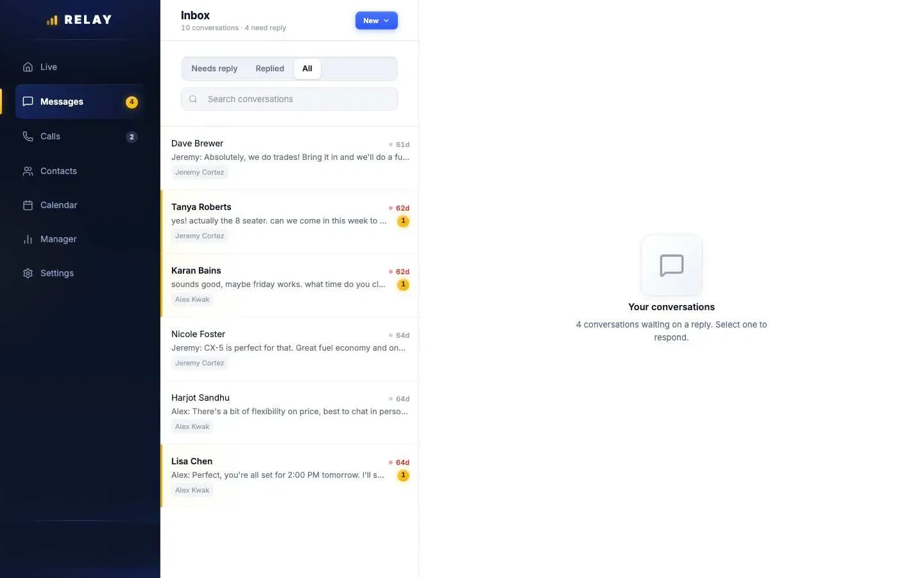Click the Relay logo bars icon
The image size is (924, 578).
52,21
